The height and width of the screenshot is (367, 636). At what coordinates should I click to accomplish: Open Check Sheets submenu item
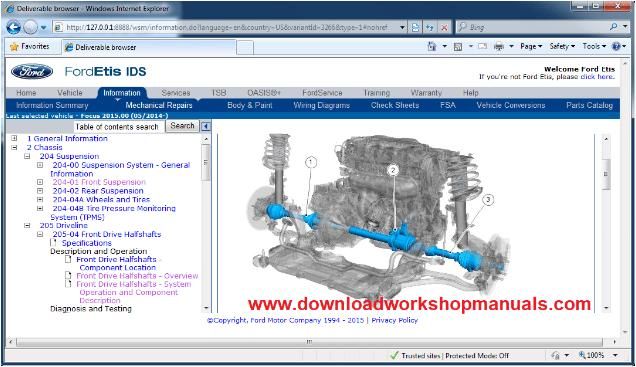point(395,105)
